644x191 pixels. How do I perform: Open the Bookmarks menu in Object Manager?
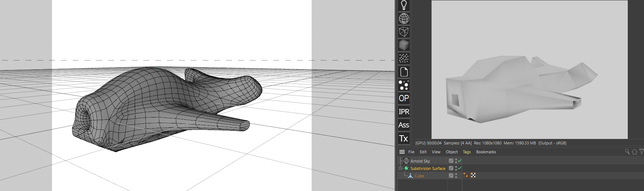(x=486, y=152)
